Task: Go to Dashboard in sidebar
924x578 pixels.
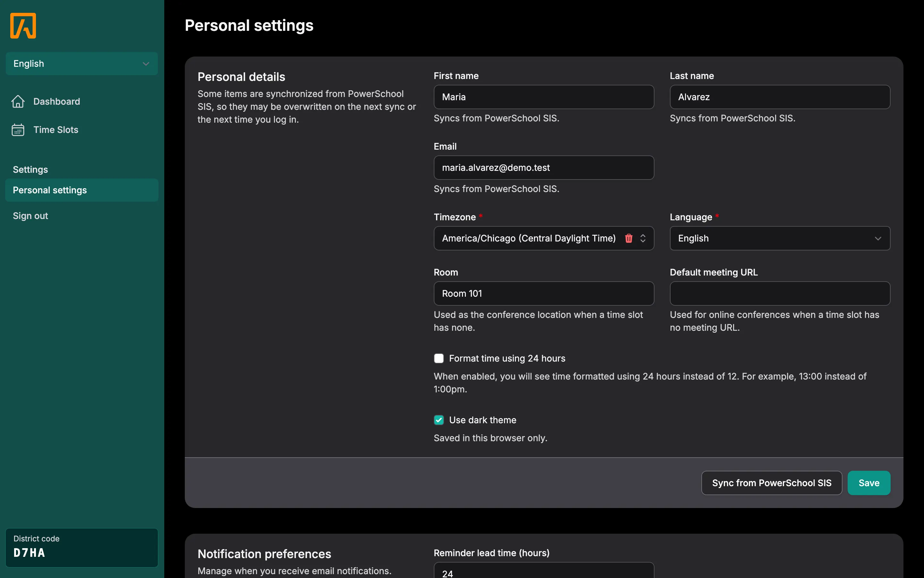Action: click(x=56, y=101)
